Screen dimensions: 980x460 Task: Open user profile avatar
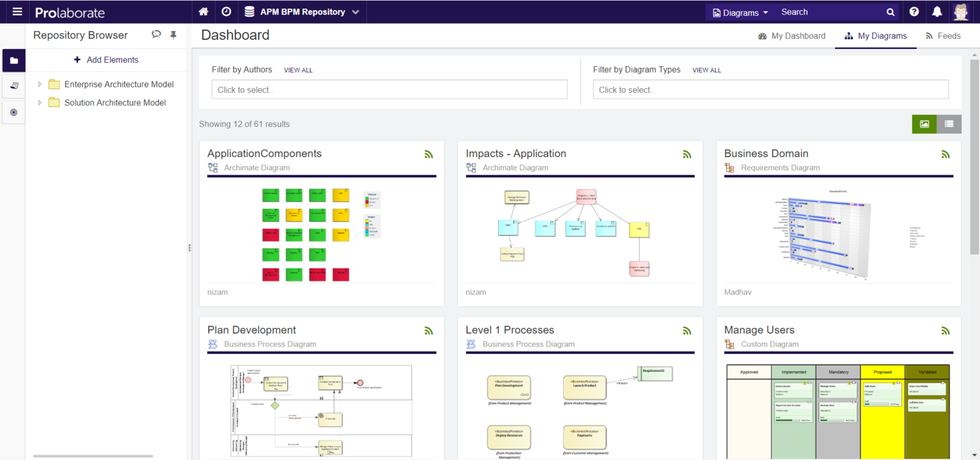click(x=961, y=12)
